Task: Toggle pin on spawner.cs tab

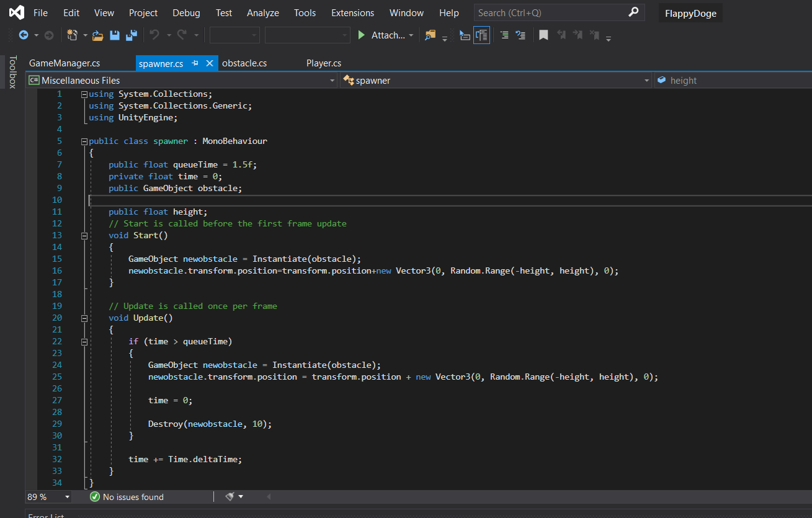Action: [195, 63]
